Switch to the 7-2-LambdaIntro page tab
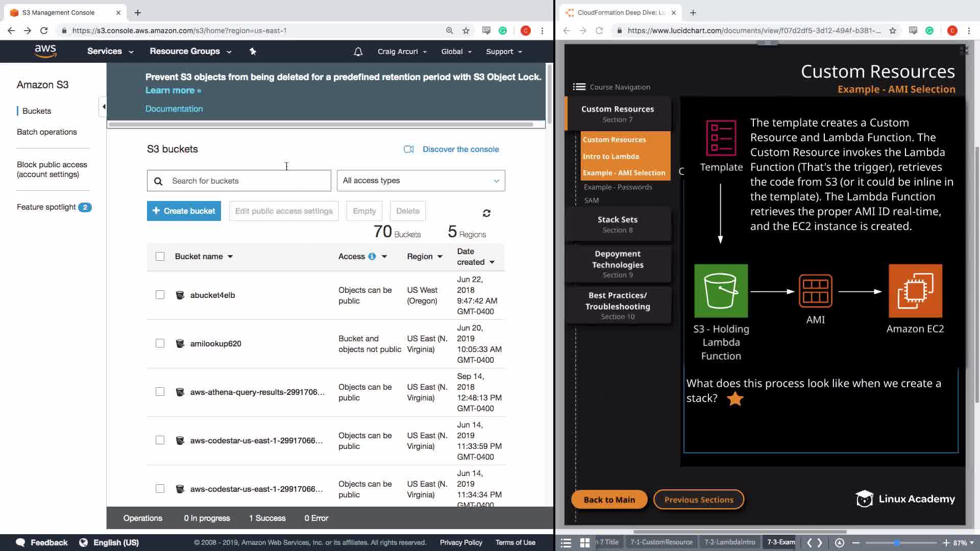Screen dimensions: 980x551 click(729, 542)
